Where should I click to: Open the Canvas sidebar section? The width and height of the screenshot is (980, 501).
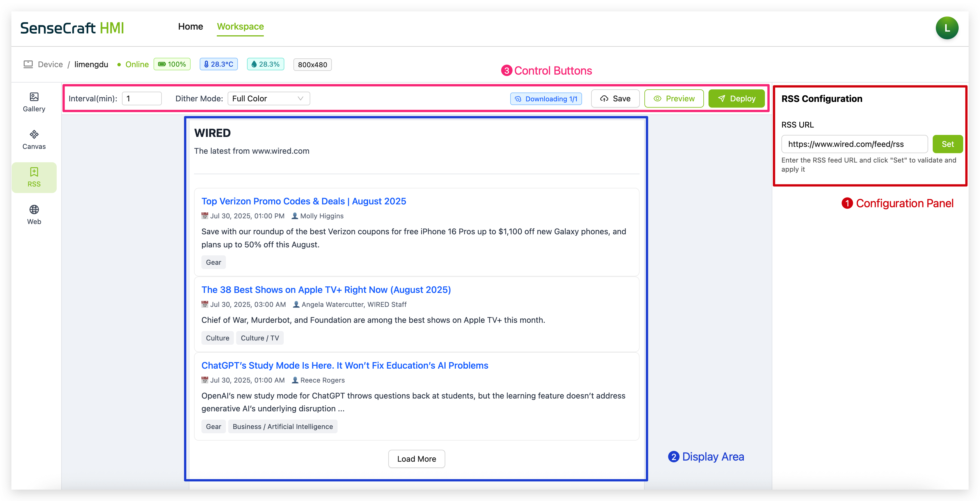tap(34, 140)
